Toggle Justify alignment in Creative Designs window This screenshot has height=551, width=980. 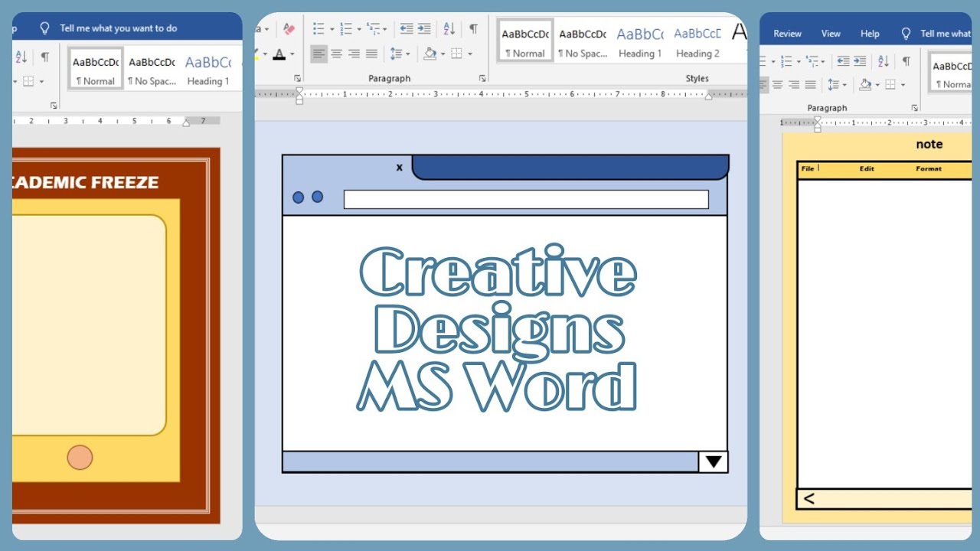pyautogui.click(x=371, y=54)
